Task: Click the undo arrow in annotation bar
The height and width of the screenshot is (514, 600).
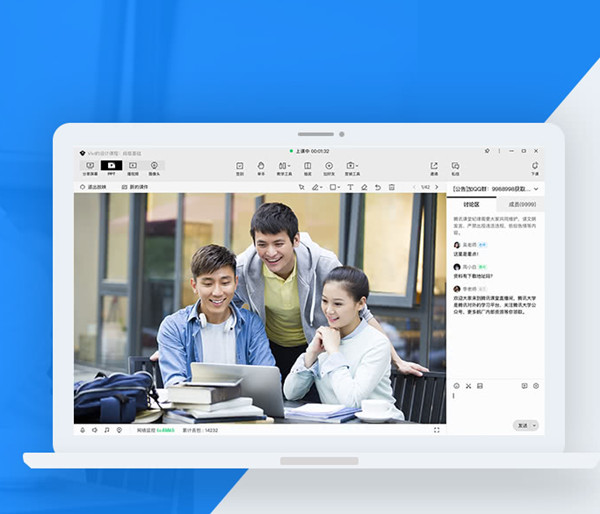Action: [377, 187]
